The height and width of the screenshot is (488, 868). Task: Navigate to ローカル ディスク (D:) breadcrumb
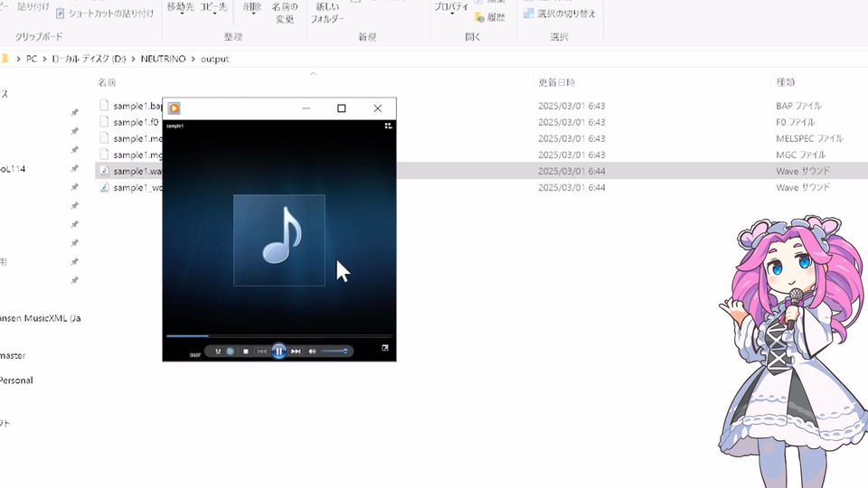(89, 59)
